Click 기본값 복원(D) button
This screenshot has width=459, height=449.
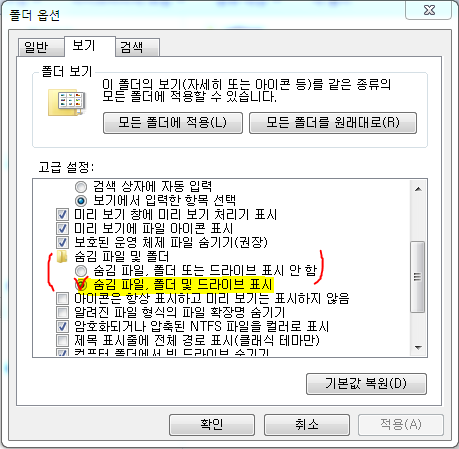(x=366, y=384)
